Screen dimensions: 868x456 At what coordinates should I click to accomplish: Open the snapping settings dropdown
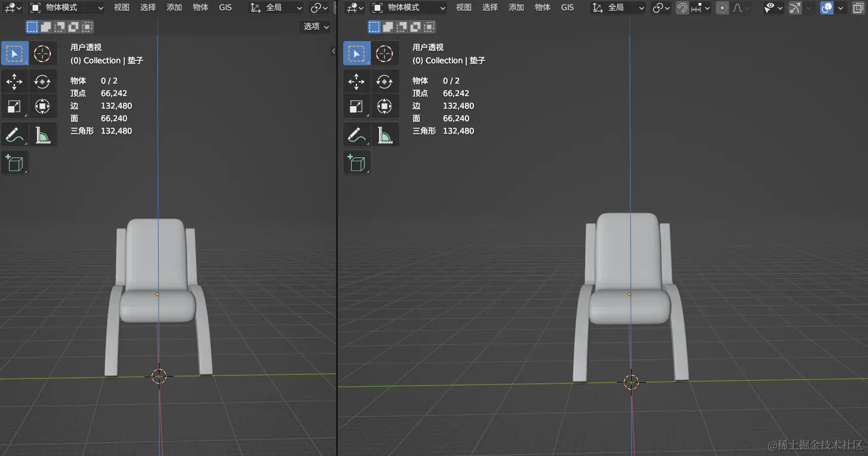coord(701,8)
